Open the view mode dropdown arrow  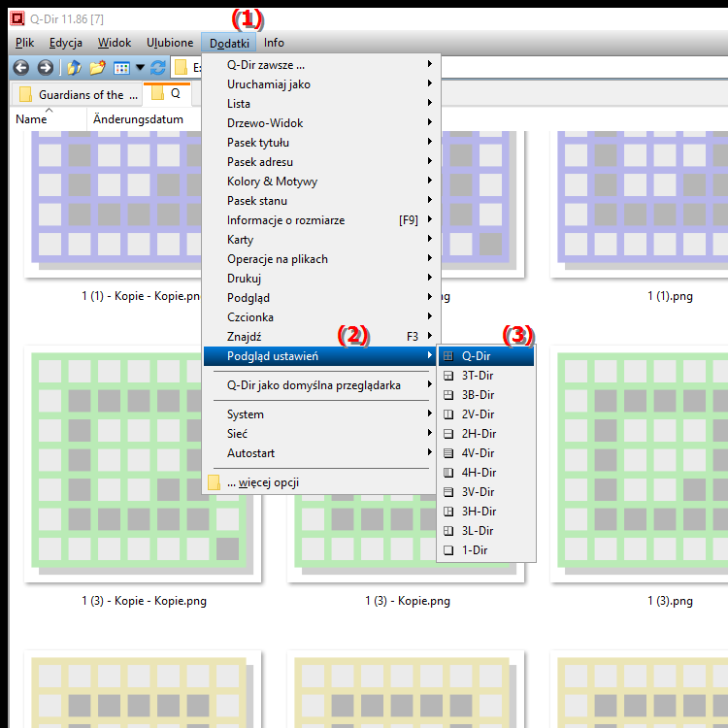click(x=140, y=68)
